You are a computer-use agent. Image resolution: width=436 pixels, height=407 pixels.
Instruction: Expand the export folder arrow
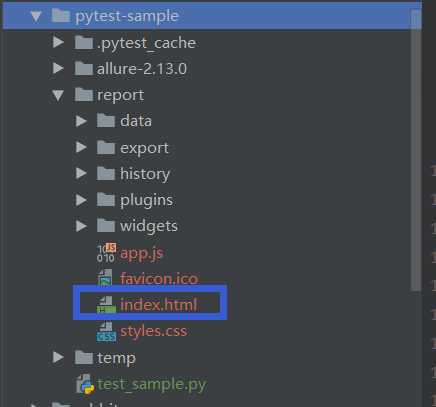click(x=81, y=147)
